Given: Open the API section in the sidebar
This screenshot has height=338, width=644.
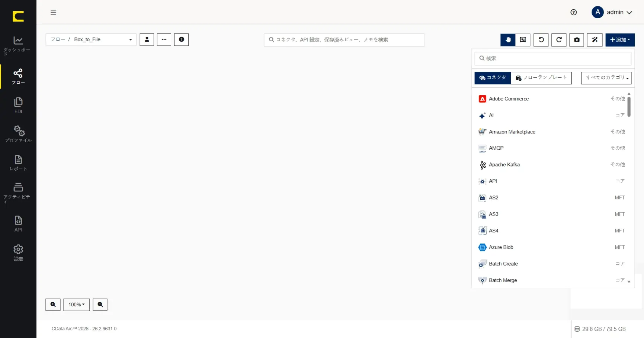Looking at the screenshot, I should (18, 224).
